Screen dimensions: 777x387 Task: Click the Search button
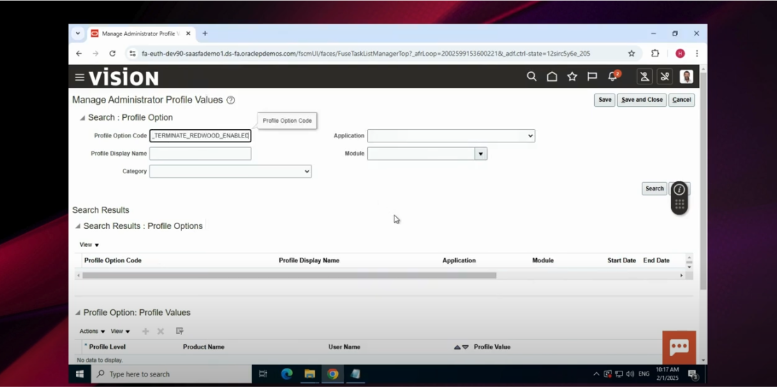tap(654, 189)
